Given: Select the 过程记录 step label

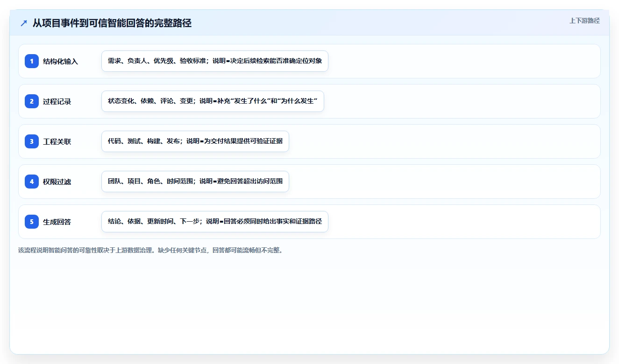Looking at the screenshot, I should (57, 101).
